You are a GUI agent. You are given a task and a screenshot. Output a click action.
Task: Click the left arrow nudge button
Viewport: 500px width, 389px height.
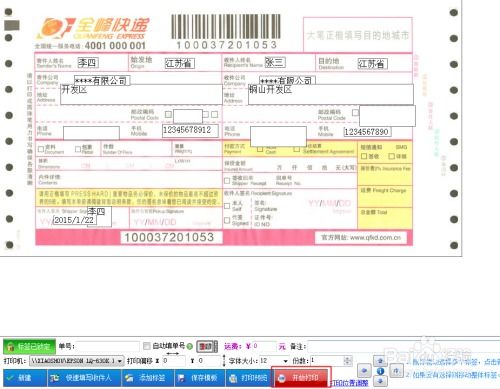pyautogui.click(x=364, y=370)
